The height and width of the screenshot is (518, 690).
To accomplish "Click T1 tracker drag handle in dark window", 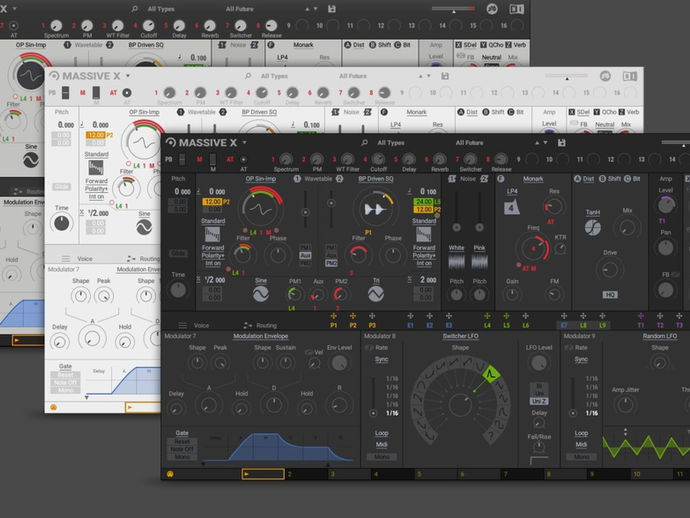I will pyautogui.click(x=641, y=316).
